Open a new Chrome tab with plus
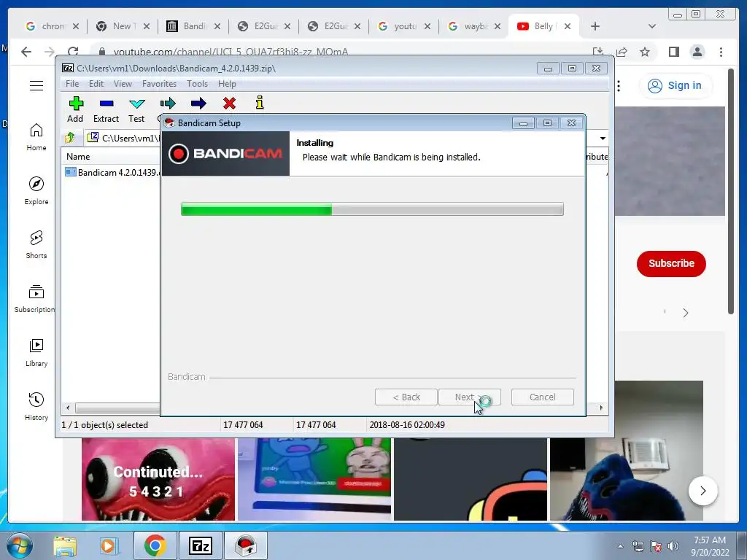747x560 pixels. pyautogui.click(x=595, y=26)
